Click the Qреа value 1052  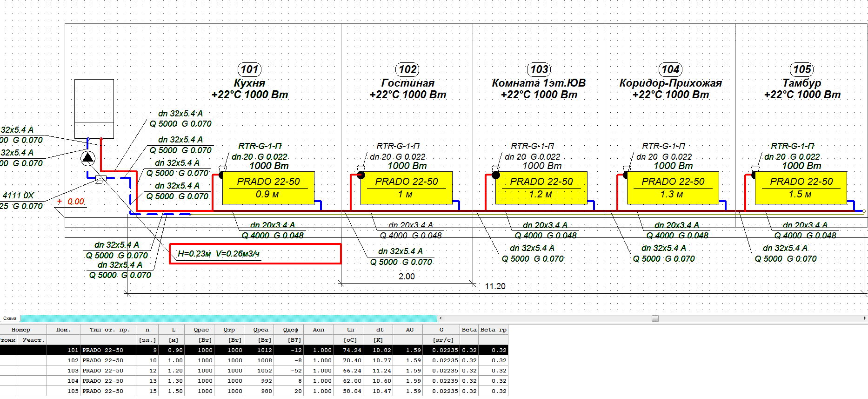[265, 371]
